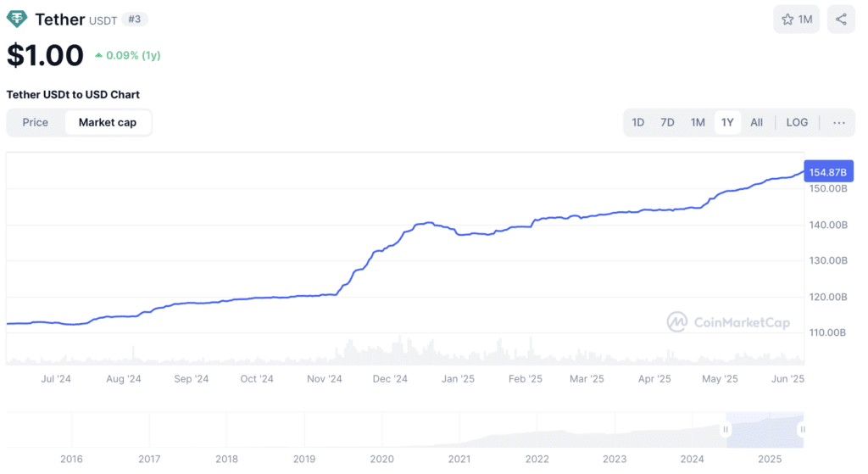Image resolution: width=868 pixels, height=474 pixels.
Task: Click the 130.00B axis label
Action: (828, 261)
